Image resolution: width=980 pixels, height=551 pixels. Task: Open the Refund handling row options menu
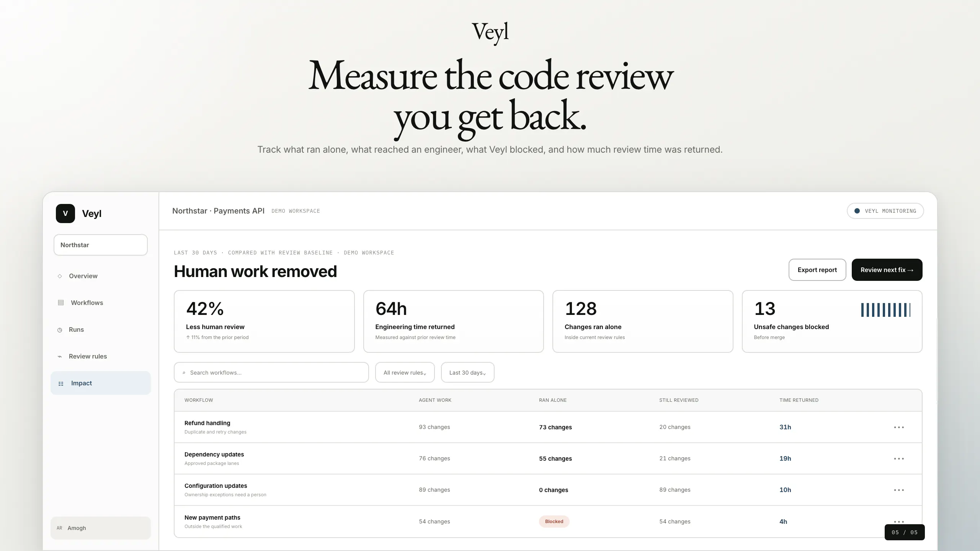tap(899, 427)
